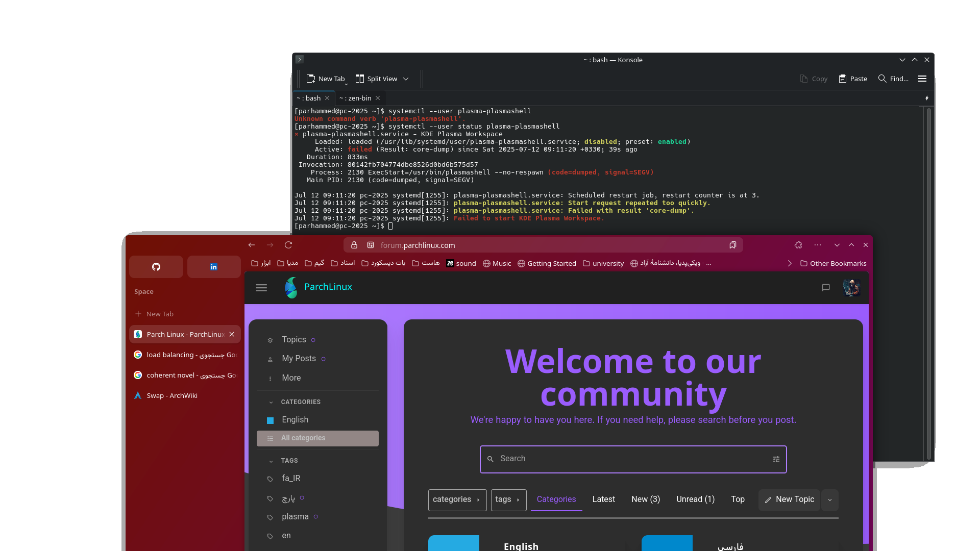The height and width of the screenshot is (551, 980).
Task: Open the pinned GitHub tab in browser sidebar
Action: (x=156, y=267)
